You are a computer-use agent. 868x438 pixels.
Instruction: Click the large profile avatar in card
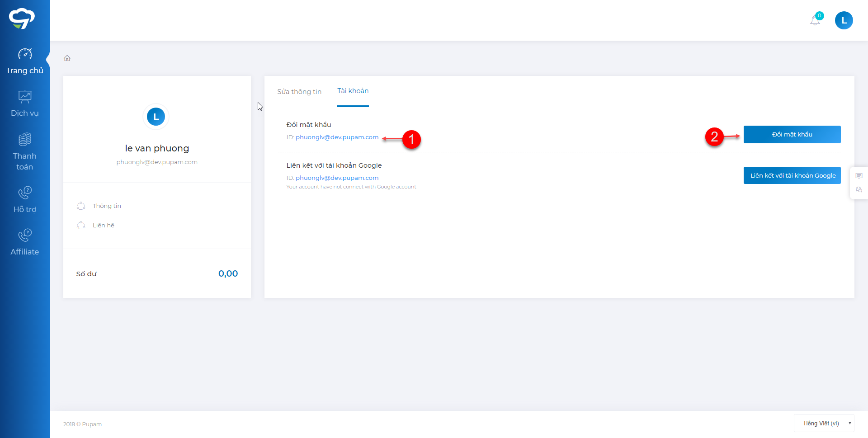click(156, 117)
